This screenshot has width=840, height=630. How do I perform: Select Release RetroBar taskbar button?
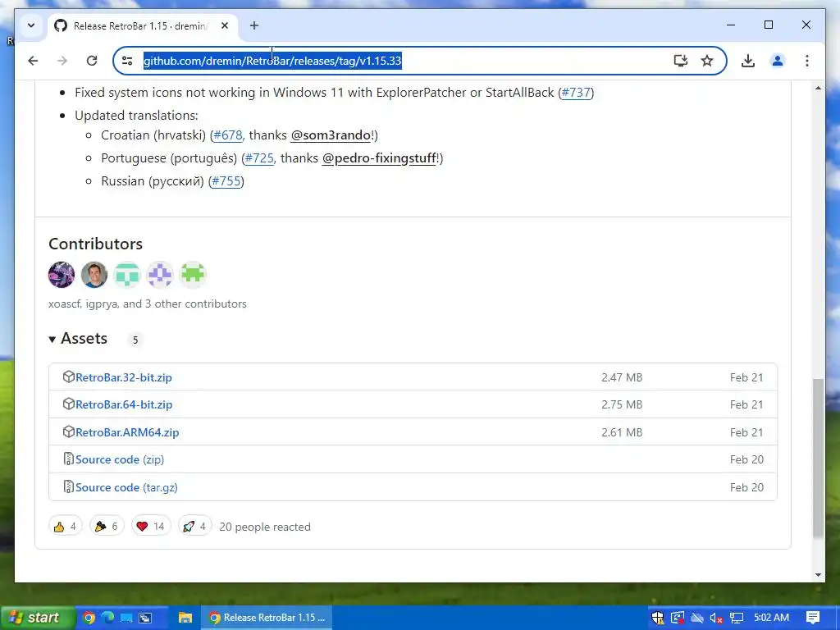pos(267,618)
